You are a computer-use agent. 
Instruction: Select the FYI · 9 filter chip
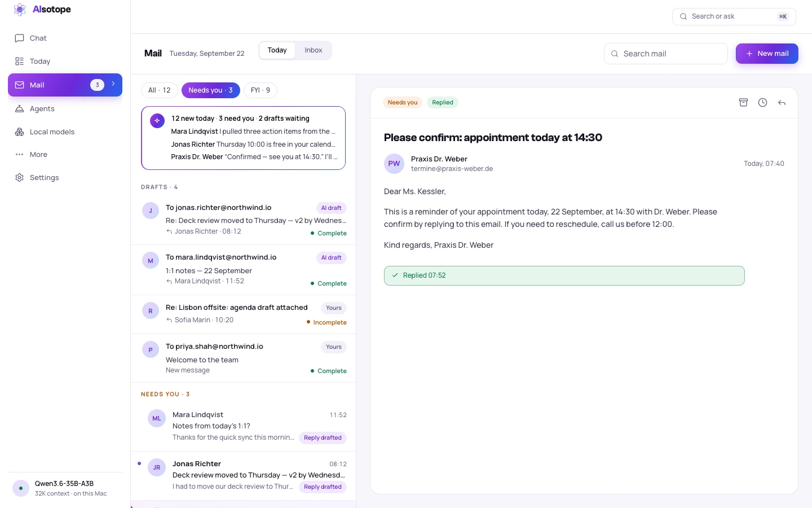[x=261, y=90]
